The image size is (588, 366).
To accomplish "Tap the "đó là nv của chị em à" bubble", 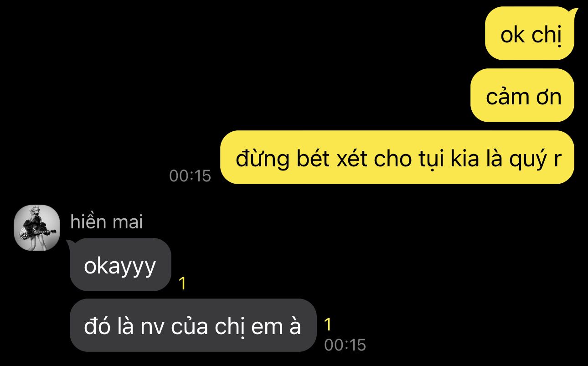I will (193, 325).
